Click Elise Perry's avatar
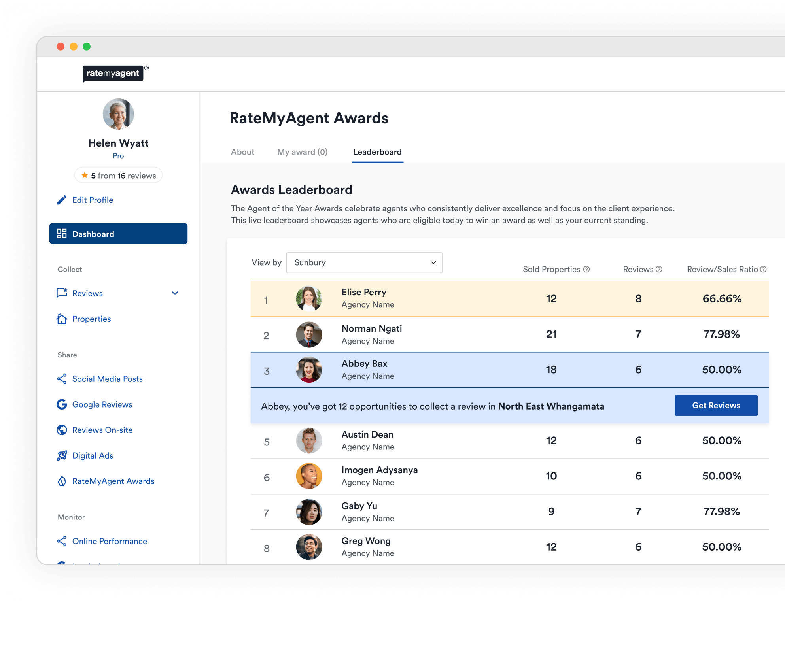 coord(309,299)
